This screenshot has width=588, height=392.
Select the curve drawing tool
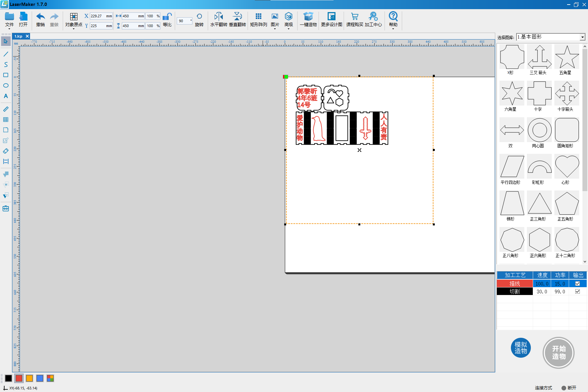(6, 64)
